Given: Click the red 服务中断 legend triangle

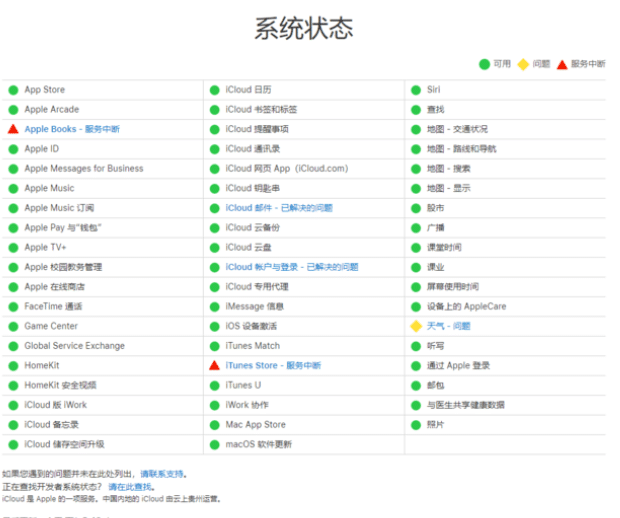Looking at the screenshot, I should tap(562, 64).
